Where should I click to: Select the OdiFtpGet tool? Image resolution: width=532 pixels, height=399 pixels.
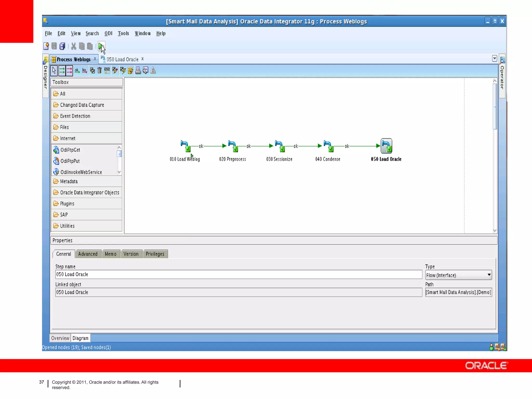pyautogui.click(x=66, y=150)
